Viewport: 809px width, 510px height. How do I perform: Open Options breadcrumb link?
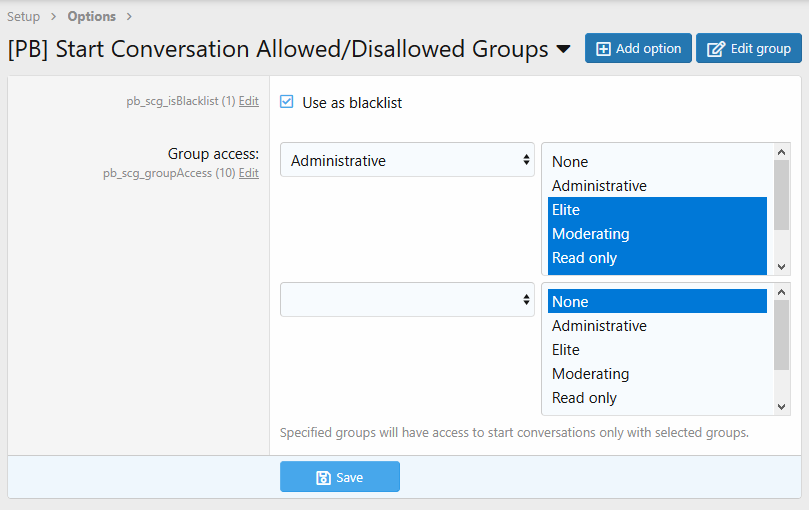pos(91,16)
